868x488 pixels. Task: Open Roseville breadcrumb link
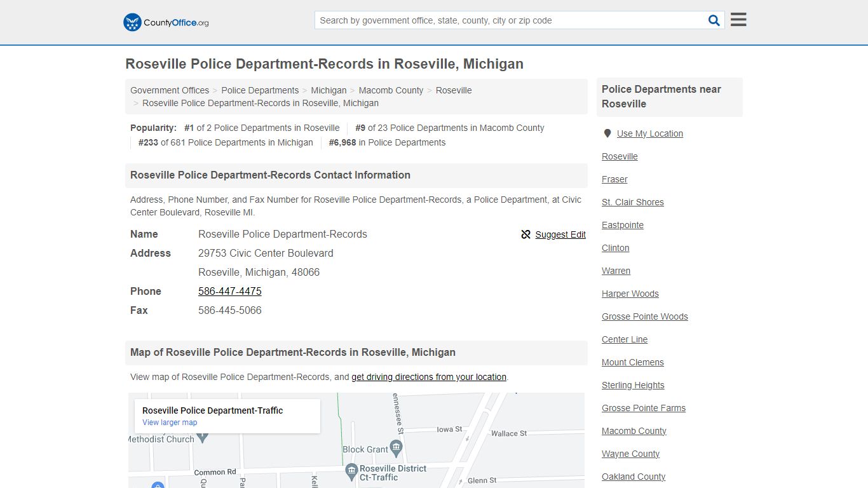pos(454,90)
